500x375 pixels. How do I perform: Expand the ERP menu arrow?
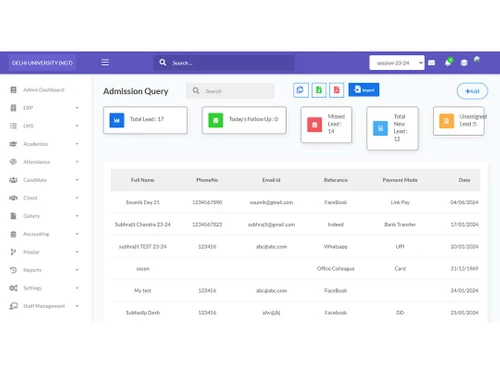tap(77, 108)
